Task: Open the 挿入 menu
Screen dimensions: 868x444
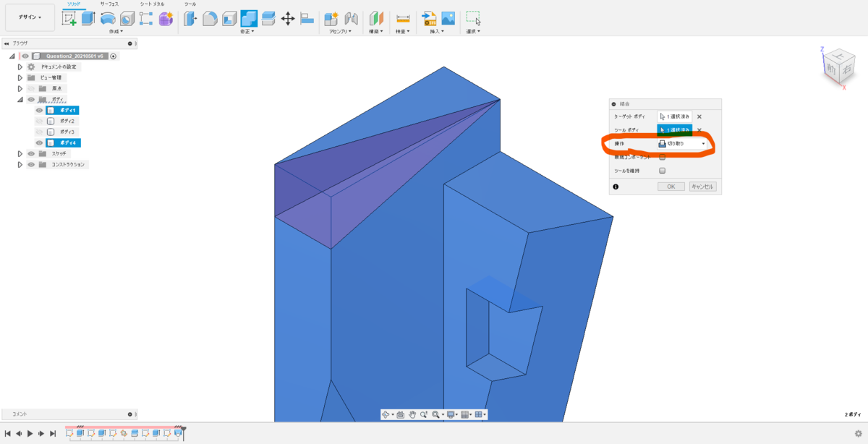Action: tap(438, 32)
